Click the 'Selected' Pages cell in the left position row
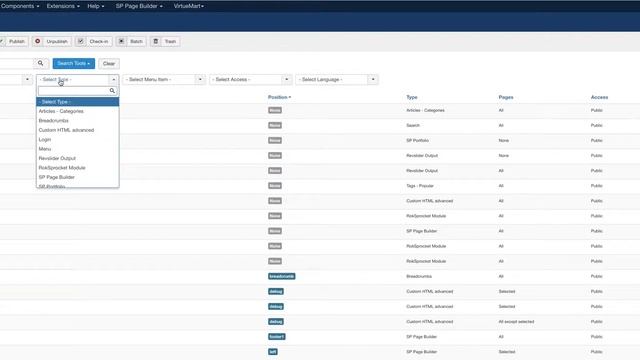 point(507,352)
